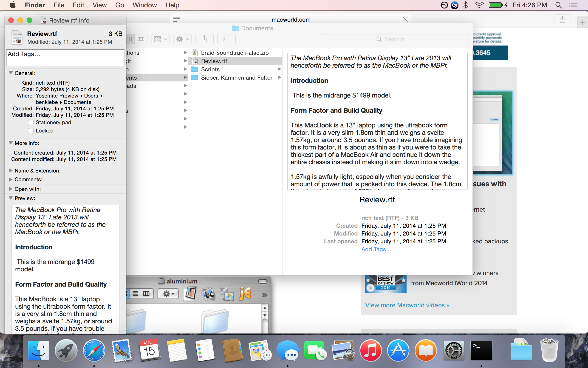This screenshot has width=588, height=368.
Task: Click Add Tags link in preview pane
Action: pyautogui.click(x=376, y=249)
